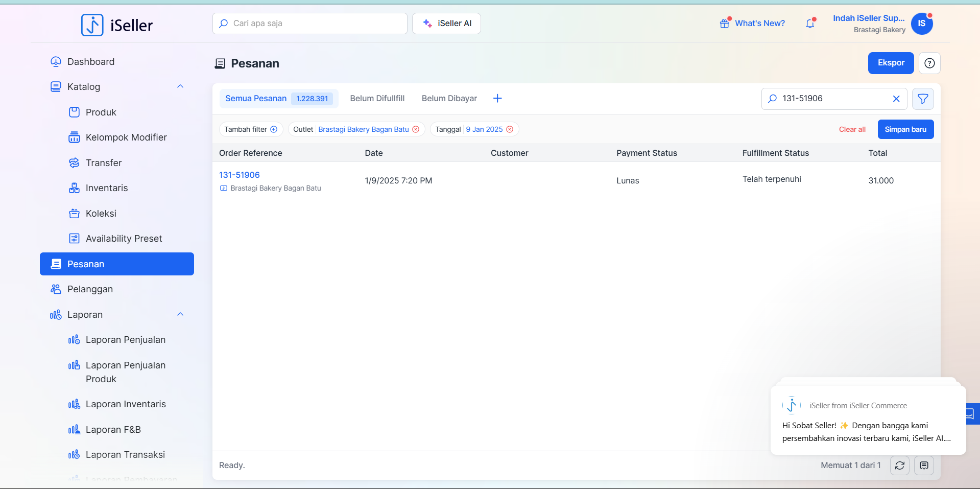Viewport: 980px width, 489px height.
Task: Sort by the Order Reference column
Action: (x=251, y=153)
